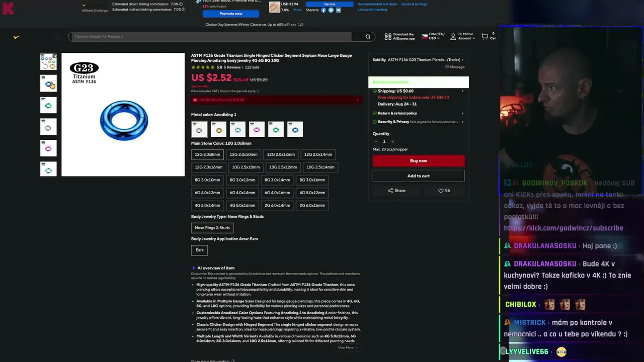Viewport: 644px width, 362px height.
Task: Select size 12G 2.0x16mm
Action: pyautogui.click(x=208, y=167)
